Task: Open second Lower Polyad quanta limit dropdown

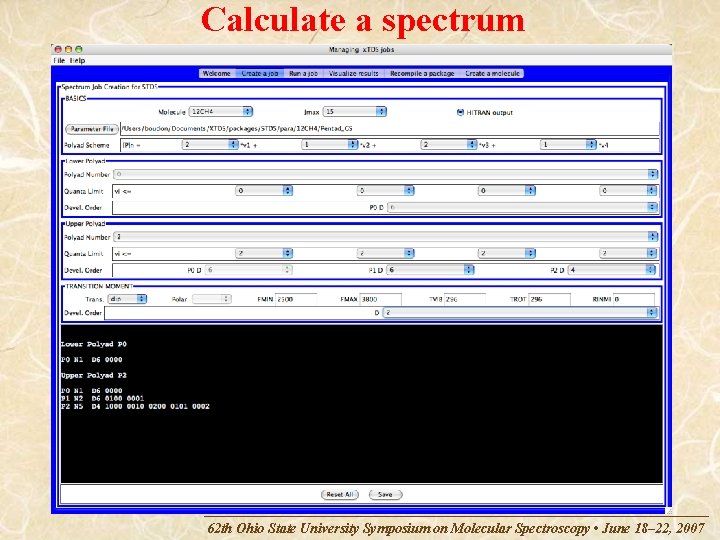Action: [x=386, y=191]
